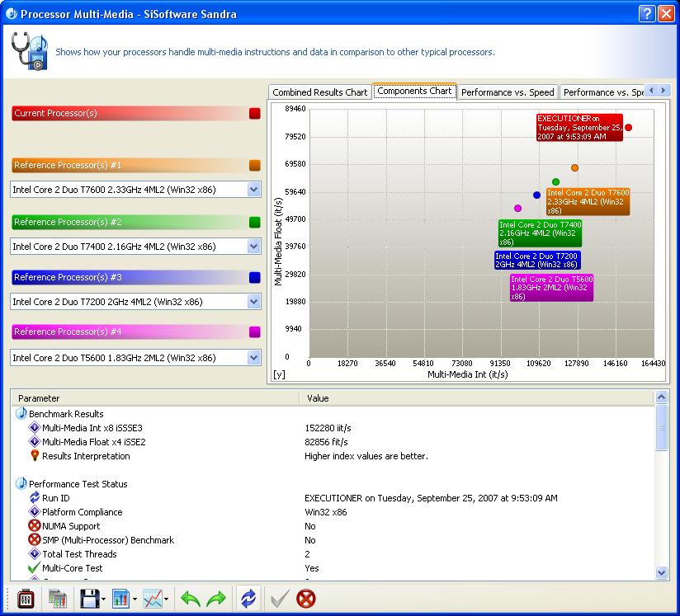Click the results list scrollbar down arrow
680x616 pixels.
(662, 572)
